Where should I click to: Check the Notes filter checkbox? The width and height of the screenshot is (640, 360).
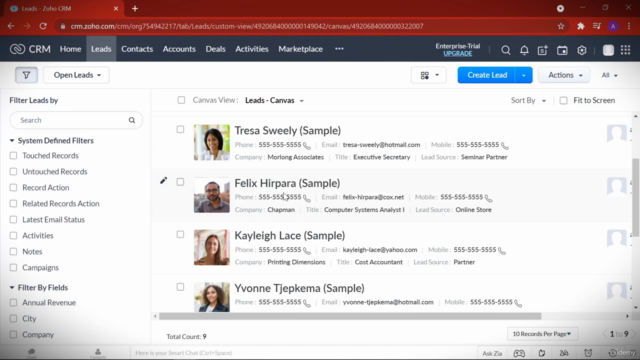[13, 251]
